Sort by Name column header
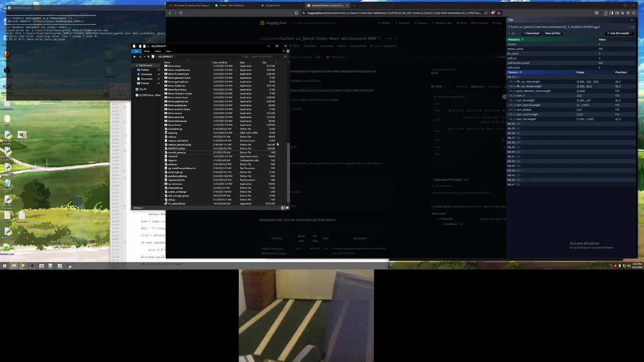644x362 pixels. 187,62
